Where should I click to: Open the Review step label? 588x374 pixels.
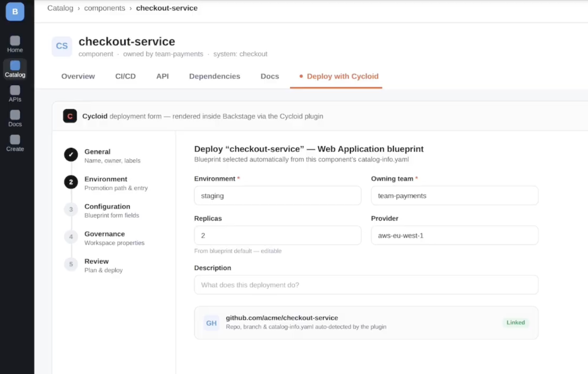97,261
